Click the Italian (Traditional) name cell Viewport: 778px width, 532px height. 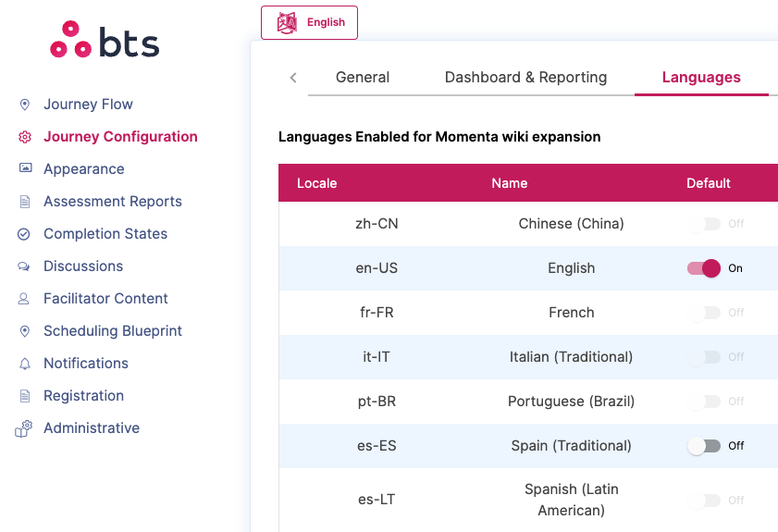pyautogui.click(x=571, y=357)
